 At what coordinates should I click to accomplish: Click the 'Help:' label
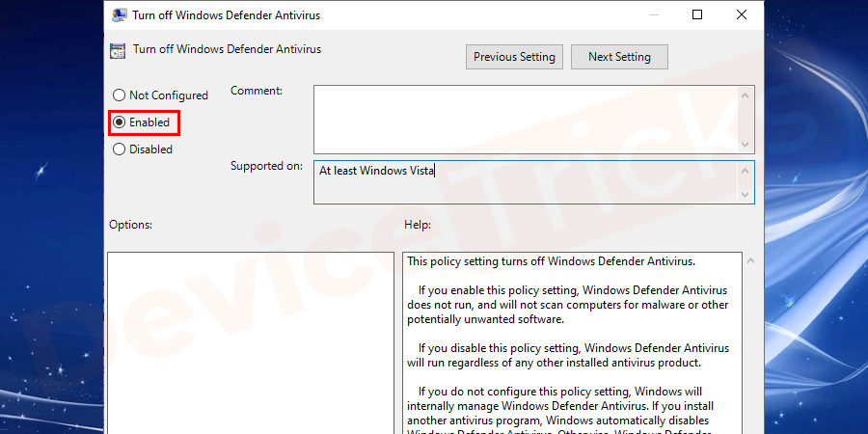(x=418, y=224)
